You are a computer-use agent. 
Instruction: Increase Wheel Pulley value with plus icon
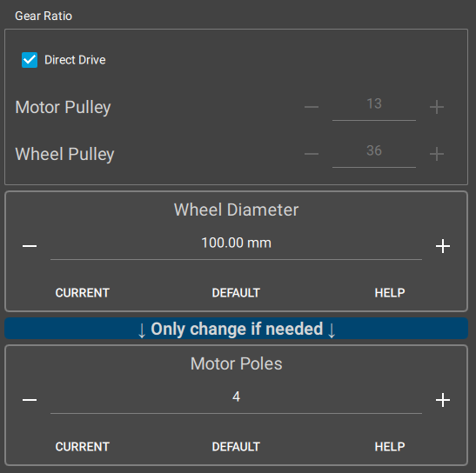coord(437,154)
